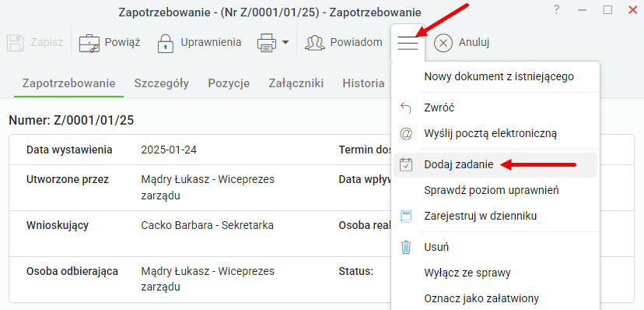Toggle the hamburger menu button
The height and width of the screenshot is (310, 644).
[408, 43]
